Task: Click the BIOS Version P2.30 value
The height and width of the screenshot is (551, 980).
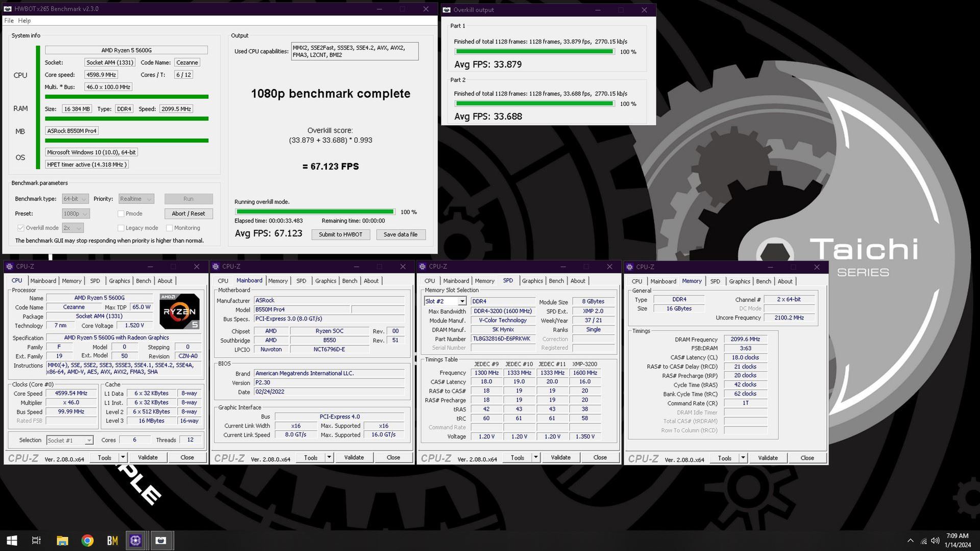Action: click(329, 383)
